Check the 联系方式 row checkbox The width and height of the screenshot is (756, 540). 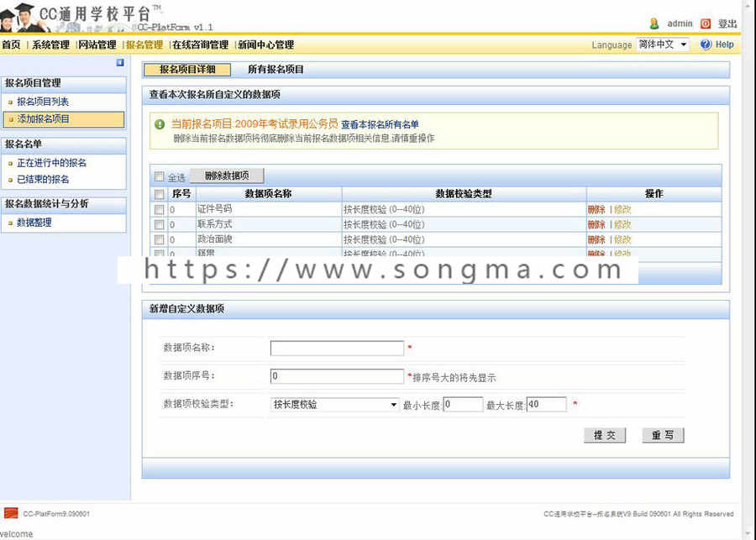(x=159, y=225)
